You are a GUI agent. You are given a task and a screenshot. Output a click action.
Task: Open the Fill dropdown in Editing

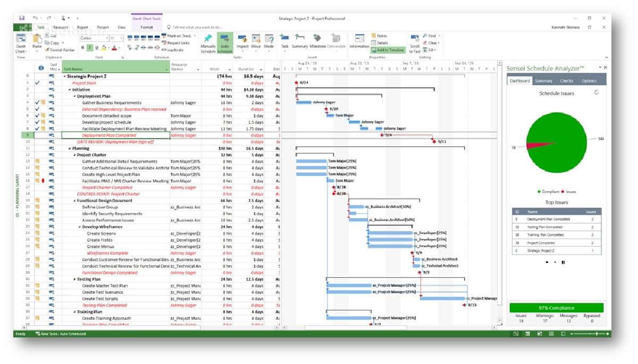[430, 50]
